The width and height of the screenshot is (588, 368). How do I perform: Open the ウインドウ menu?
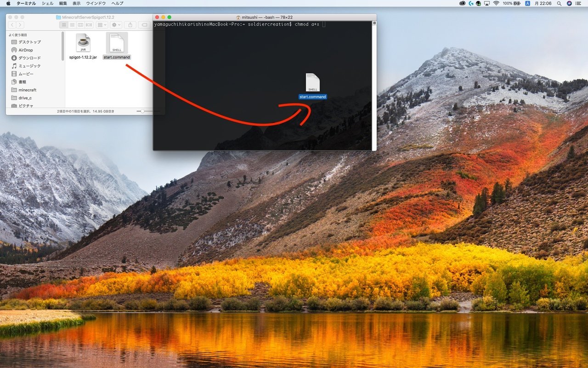[96, 3]
